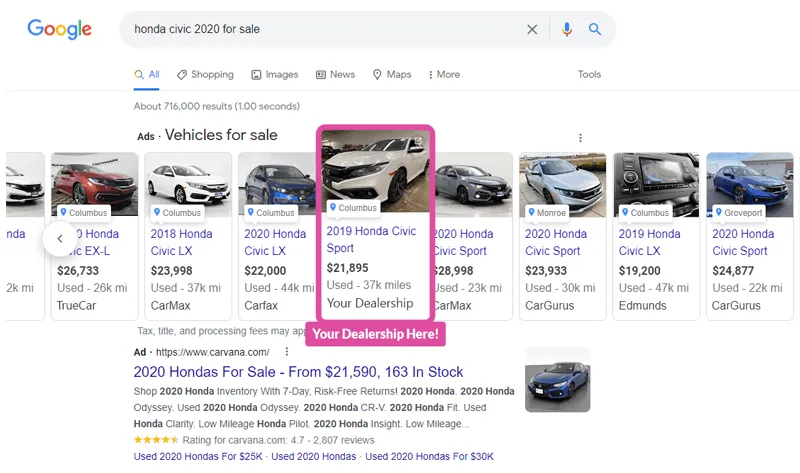Open the 2020 Honda Civic LX Carfax listing
800x473 pixels.
274,242
